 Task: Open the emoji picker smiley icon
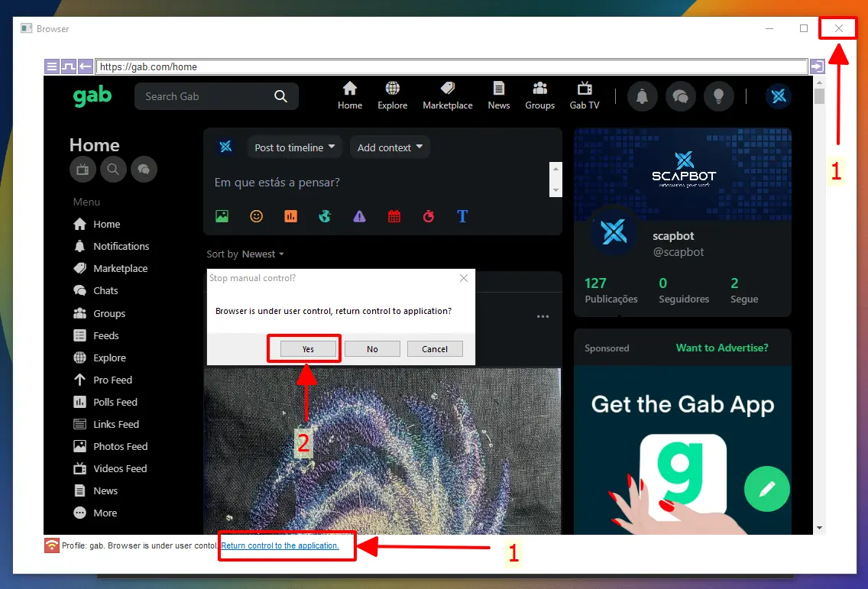point(256,216)
